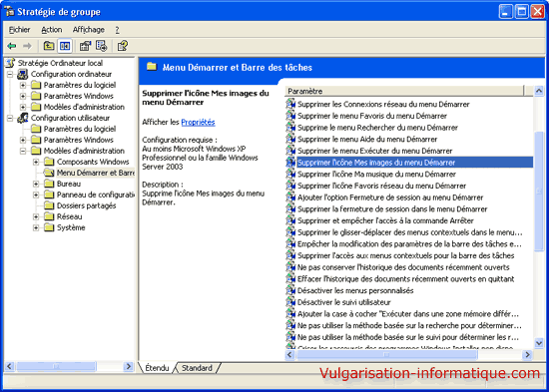Viewport: 549px width, 392px height.
Task: Click the settings list scroll down arrow
Action: coord(539,343)
